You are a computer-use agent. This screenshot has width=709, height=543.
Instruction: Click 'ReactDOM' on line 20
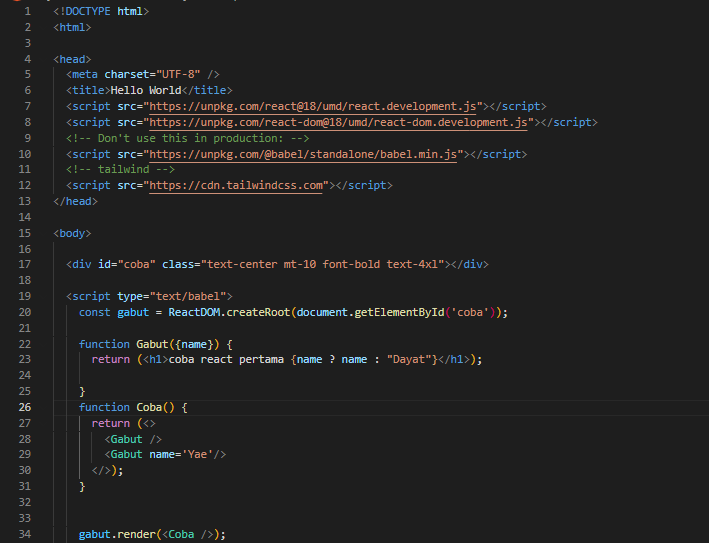click(194, 312)
